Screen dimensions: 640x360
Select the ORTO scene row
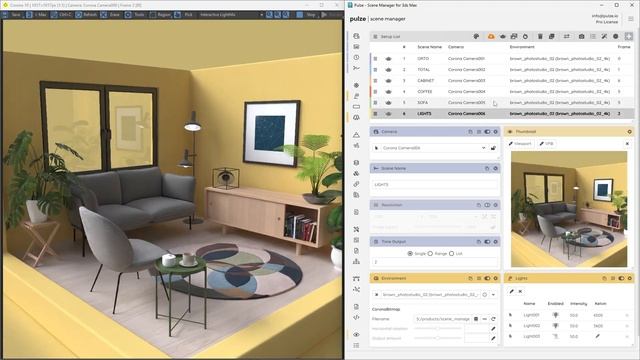click(502, 58)
